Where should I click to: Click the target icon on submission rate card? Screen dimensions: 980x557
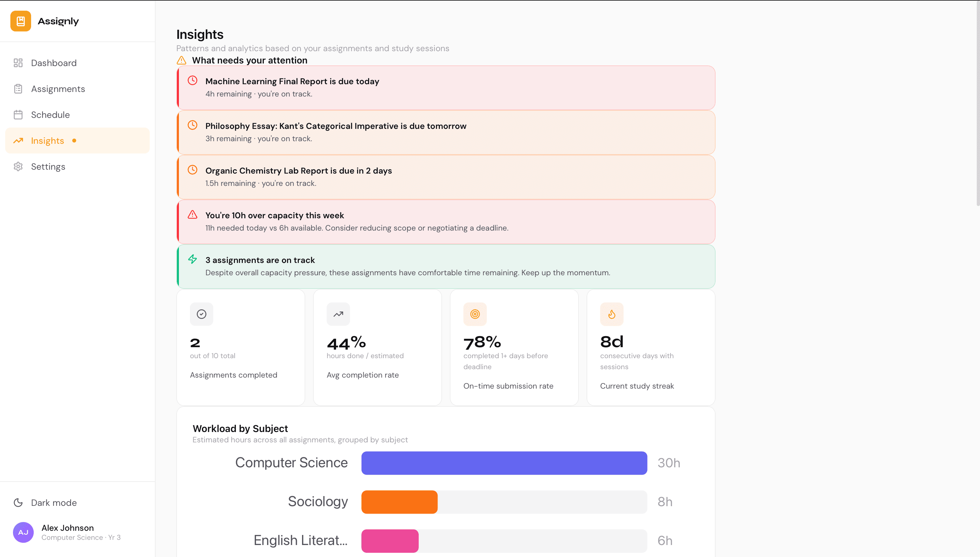(475, 314)
